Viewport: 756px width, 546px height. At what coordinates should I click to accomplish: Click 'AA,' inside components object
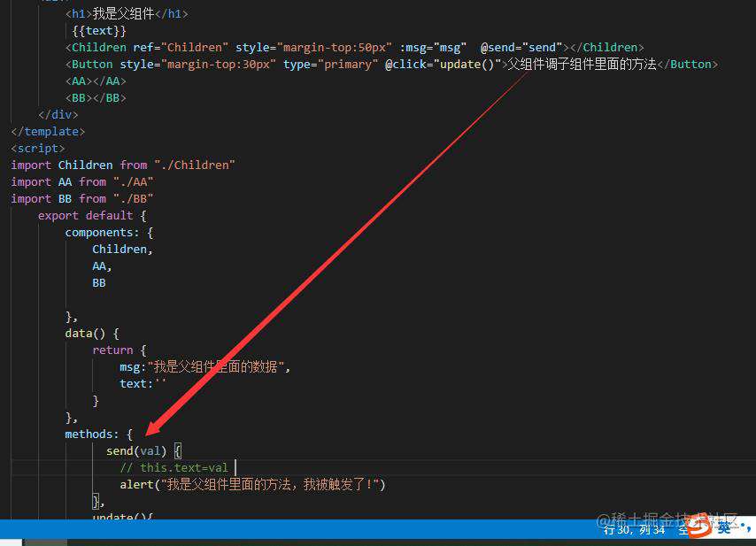(x=102, y=266)
